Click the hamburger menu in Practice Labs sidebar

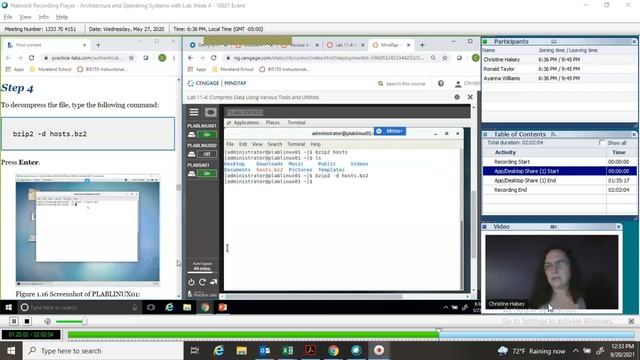click(194, 112)
